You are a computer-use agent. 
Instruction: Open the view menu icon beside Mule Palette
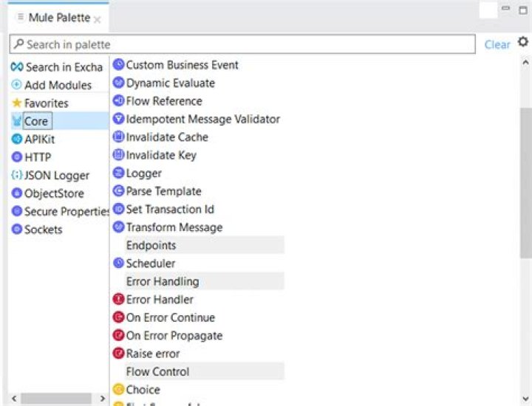pyautogui.click(x=21, y=16)
